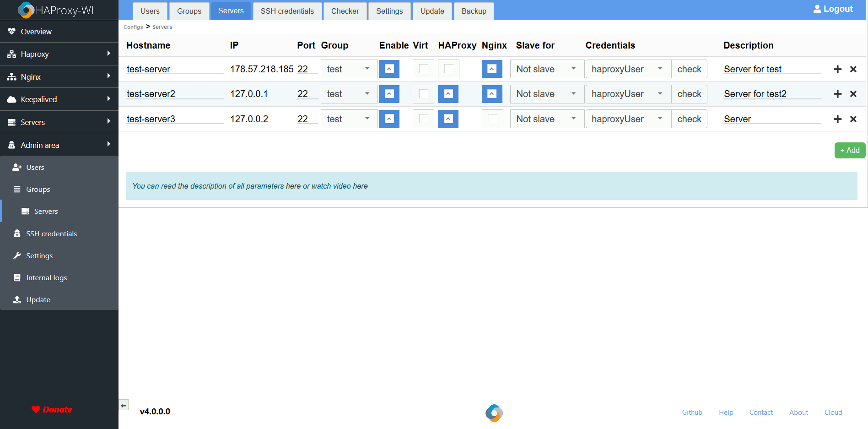The height and width of the screenshot is (429, 868).
Task: Click the Donate heart link
Action: coord(52,409)
